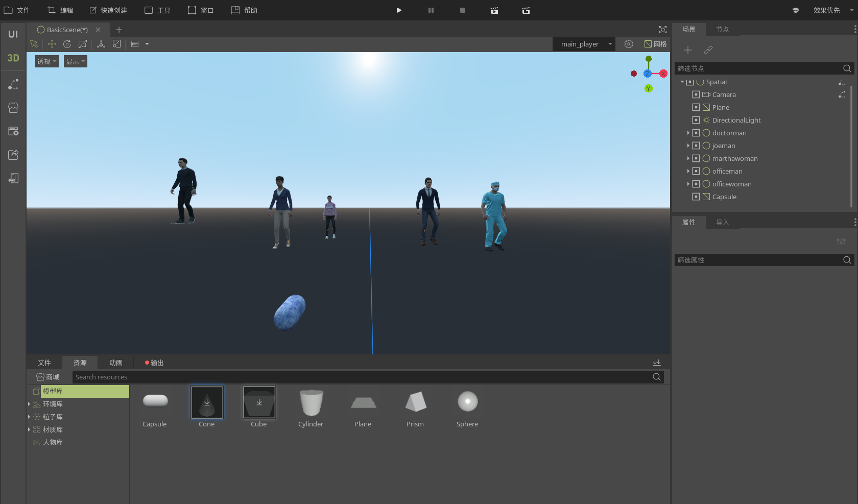The image size is (858, 504).
Task: Toggle visibility of officewoman node
Action: pos(696,184)
